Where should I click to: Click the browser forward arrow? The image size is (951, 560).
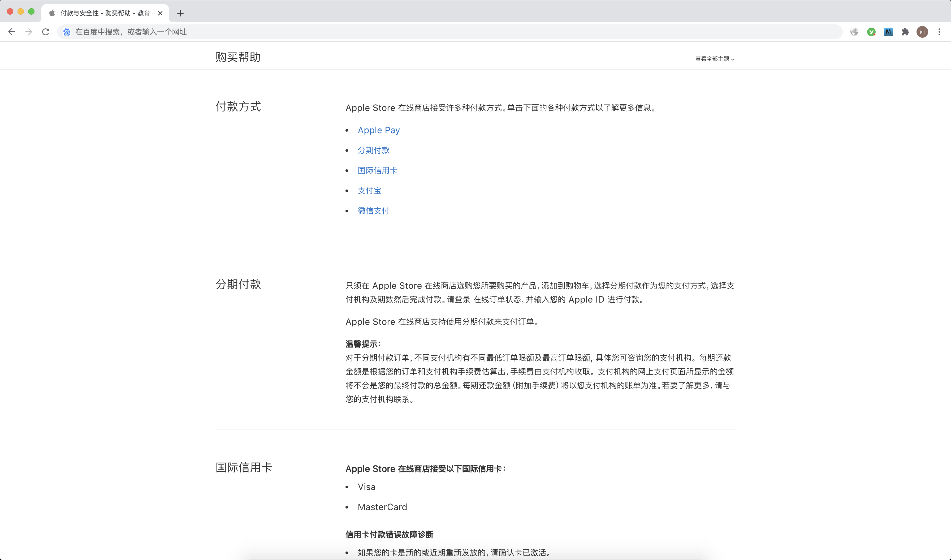29,32
